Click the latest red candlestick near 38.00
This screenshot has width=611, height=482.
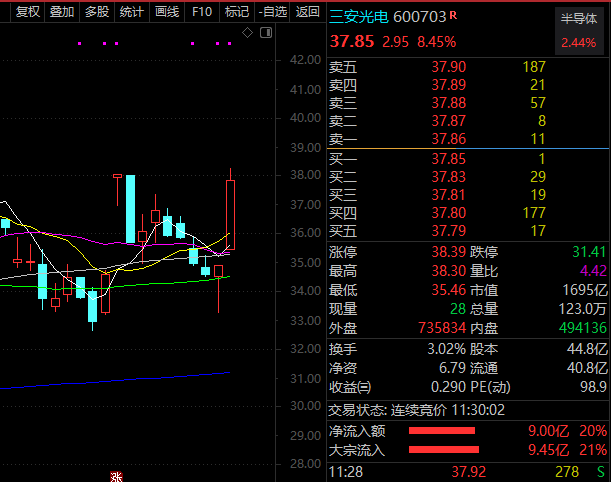tap(230, 215)
